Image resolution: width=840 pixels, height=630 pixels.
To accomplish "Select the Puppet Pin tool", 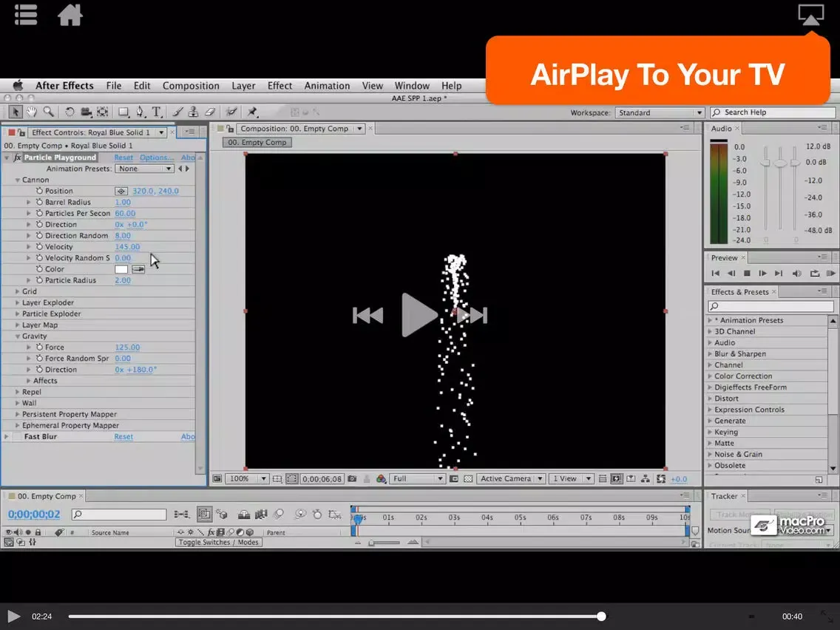I will tap(252, 112).
